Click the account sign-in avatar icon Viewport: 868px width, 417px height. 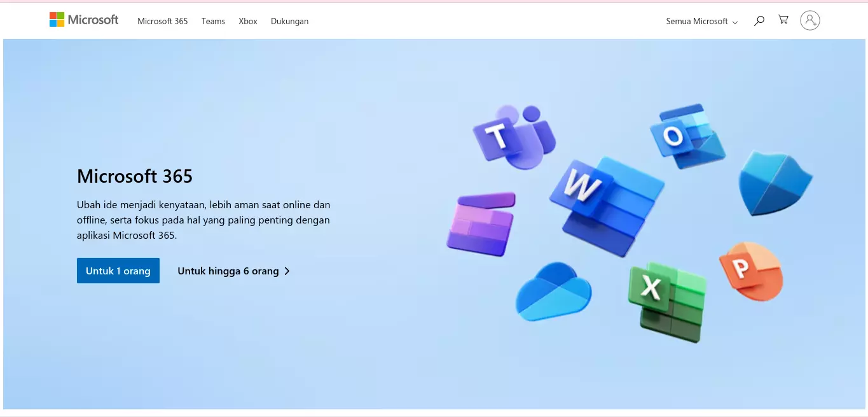(809, 20)
